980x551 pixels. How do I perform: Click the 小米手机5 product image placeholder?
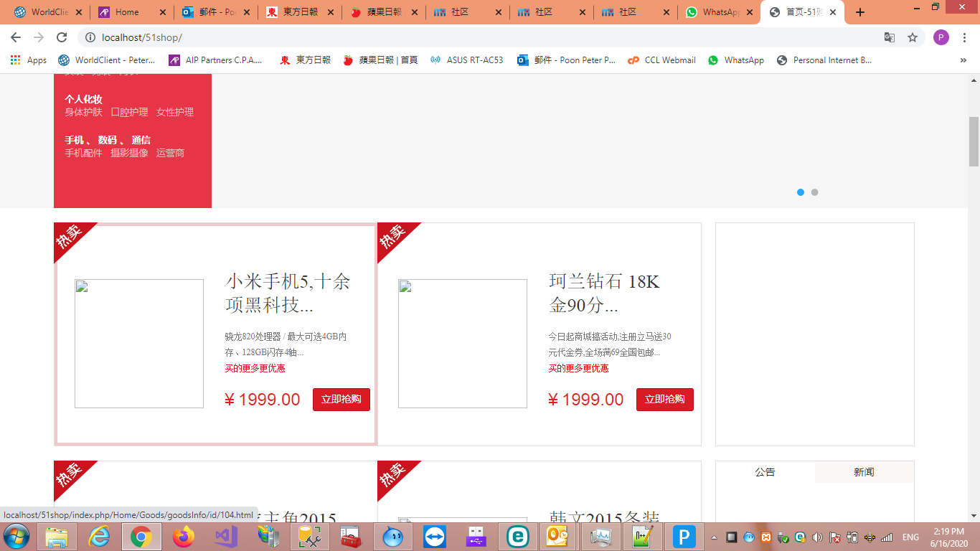pos(139,344)
